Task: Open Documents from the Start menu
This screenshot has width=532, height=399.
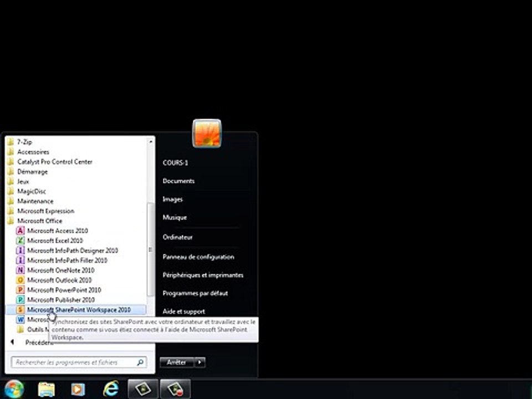Action: [178, 181]
